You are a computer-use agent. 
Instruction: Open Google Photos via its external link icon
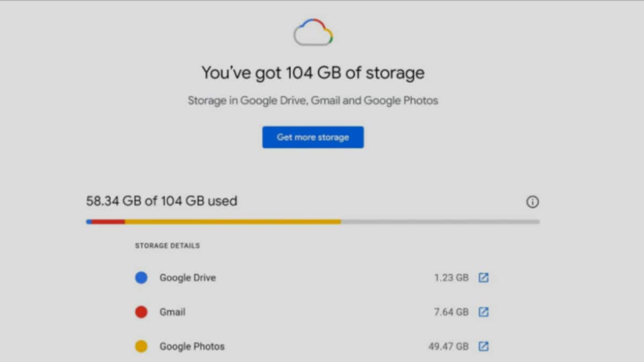tap(484, 346)
